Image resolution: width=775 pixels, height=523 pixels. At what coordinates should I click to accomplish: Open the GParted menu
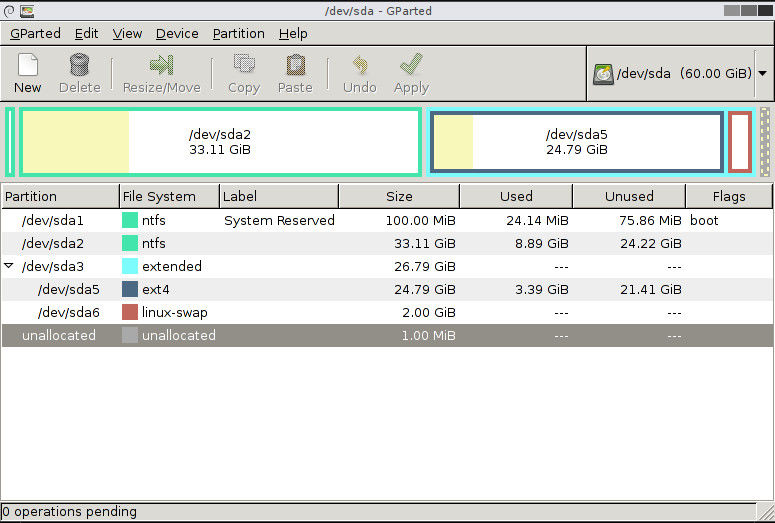pos(35,34)
